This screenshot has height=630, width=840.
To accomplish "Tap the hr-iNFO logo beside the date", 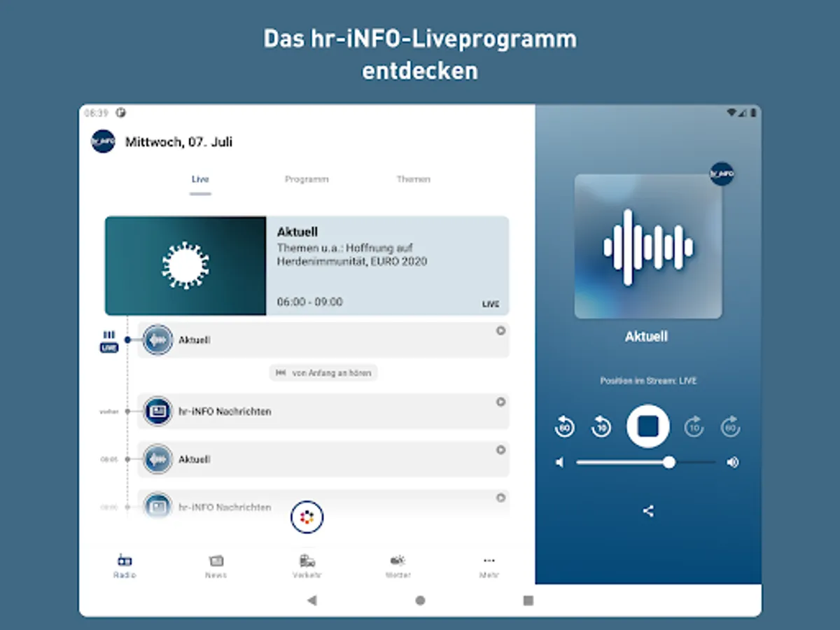I will 103,141.
